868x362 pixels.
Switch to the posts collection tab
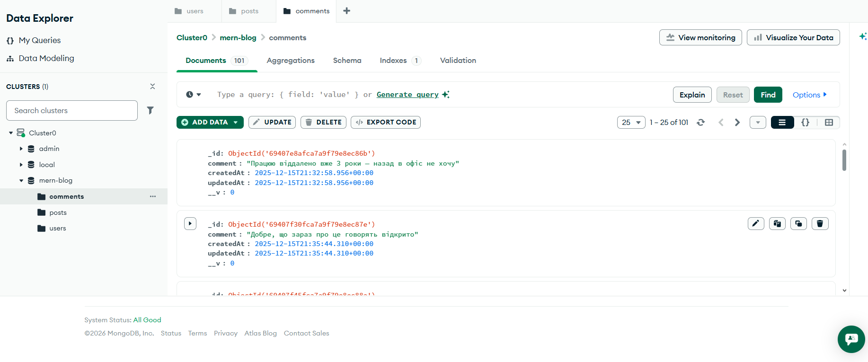click(x=249, y=11)
